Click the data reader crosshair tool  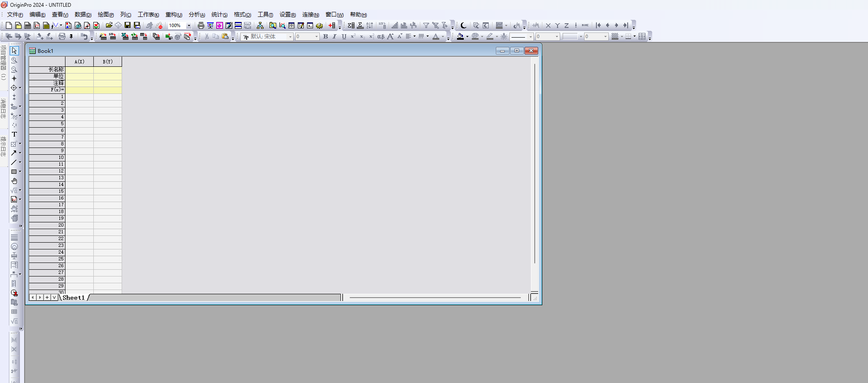[14, 88]
